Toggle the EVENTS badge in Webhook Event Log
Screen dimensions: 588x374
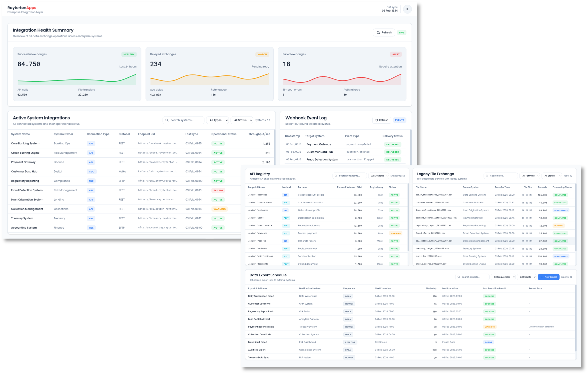tap(399, 120)
